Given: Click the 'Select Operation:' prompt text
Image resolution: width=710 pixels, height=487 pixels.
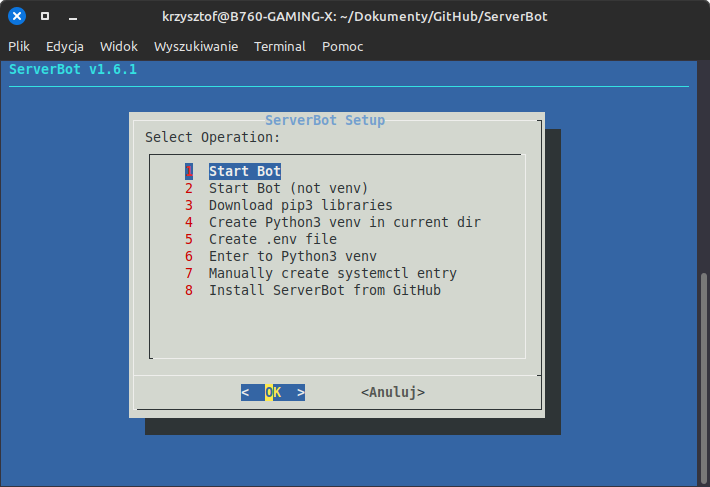Looking at the screenshot, I should pyautogui.click(x=212, y=137).
